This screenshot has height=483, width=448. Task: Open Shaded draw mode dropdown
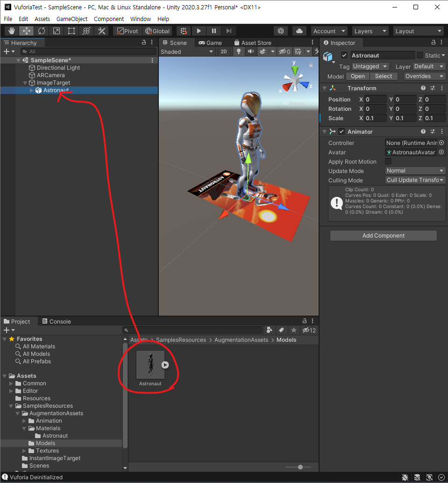[x=186, y=51]
